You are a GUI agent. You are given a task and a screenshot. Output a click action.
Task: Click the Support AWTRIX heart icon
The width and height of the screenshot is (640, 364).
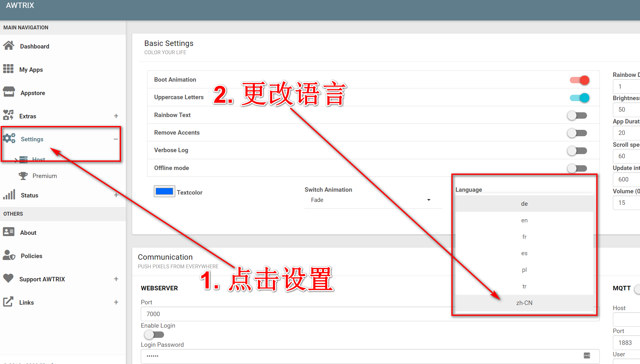[8, 279]
